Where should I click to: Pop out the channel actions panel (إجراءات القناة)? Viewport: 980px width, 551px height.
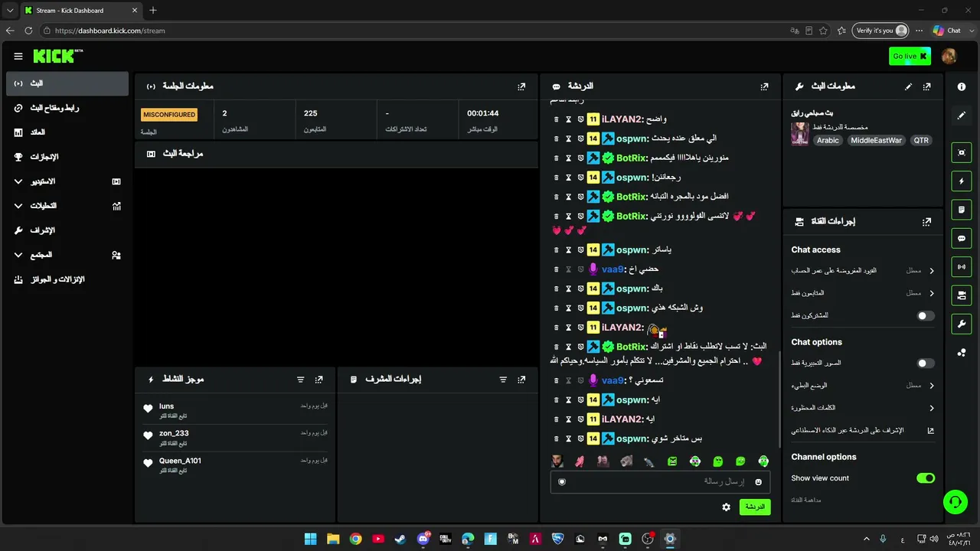[x=927, y=221]
